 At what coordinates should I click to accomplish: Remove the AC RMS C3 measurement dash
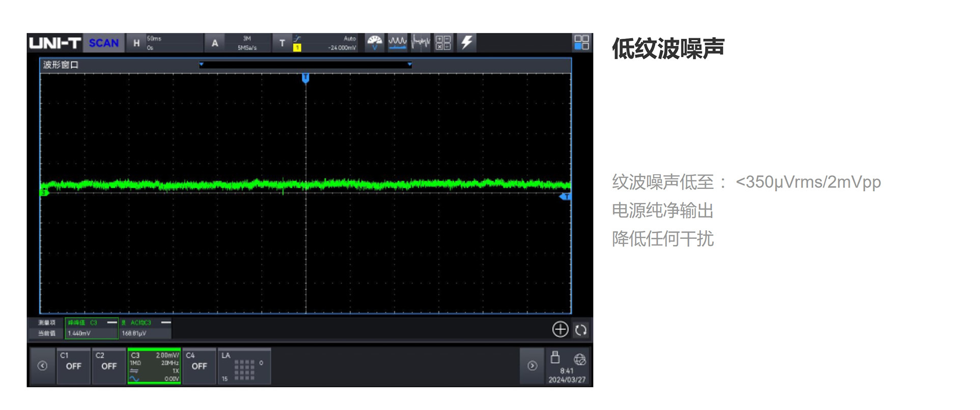[x=166, y=322]
